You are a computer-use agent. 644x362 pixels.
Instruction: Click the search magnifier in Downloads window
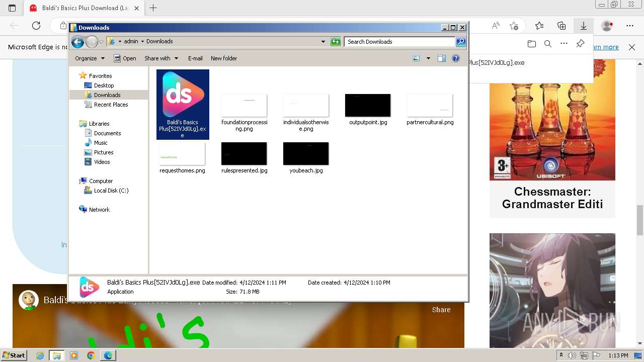461,42
